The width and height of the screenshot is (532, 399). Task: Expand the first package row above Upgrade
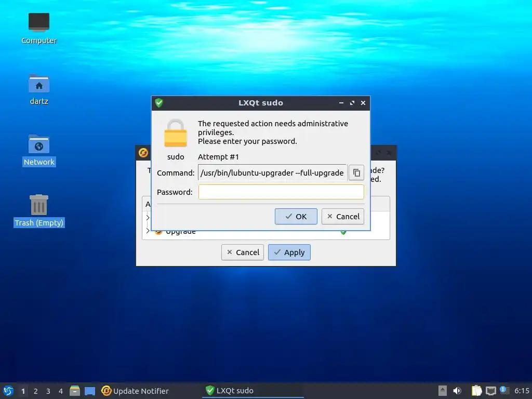coord(148,218)
